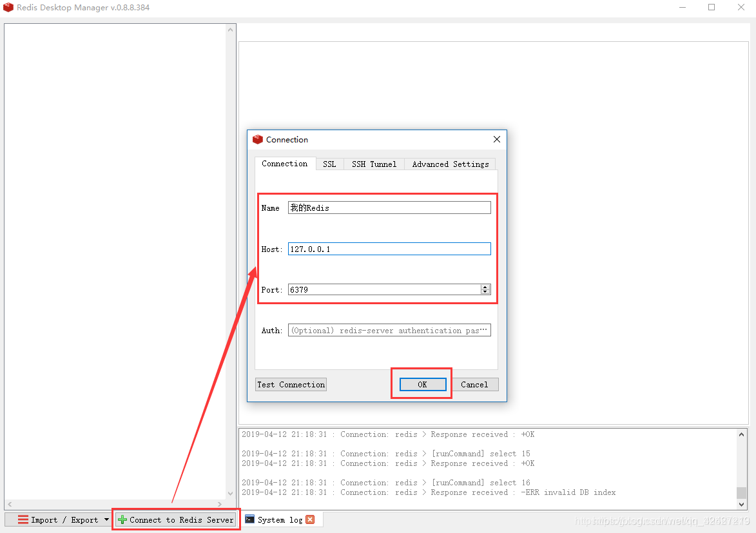Click the left tree panel scroll right arrow

click(220, 504)
